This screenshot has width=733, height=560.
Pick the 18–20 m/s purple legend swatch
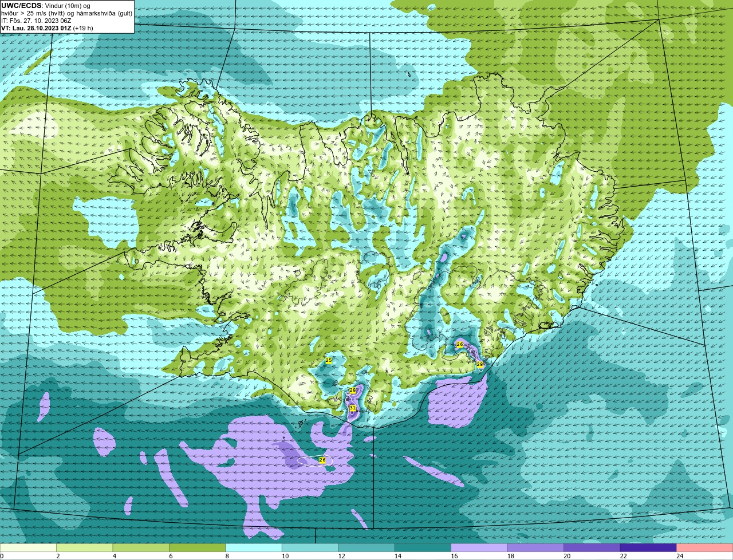[x=536, y=547]
